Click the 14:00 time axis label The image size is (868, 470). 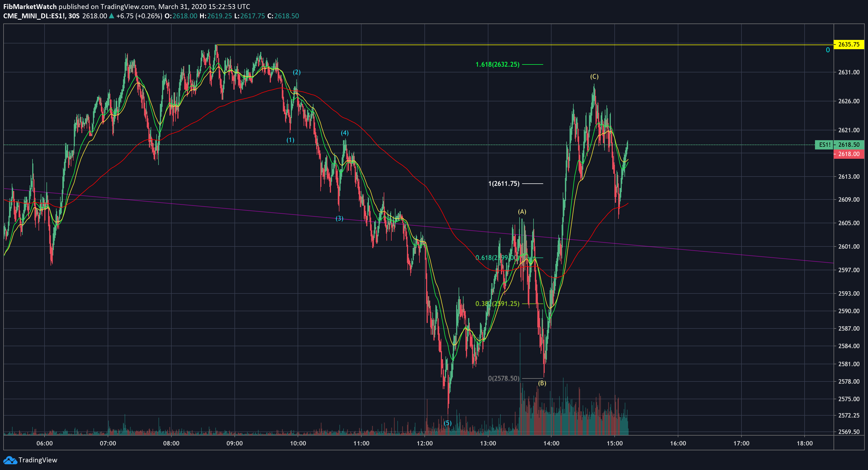(x=551, y=443)
